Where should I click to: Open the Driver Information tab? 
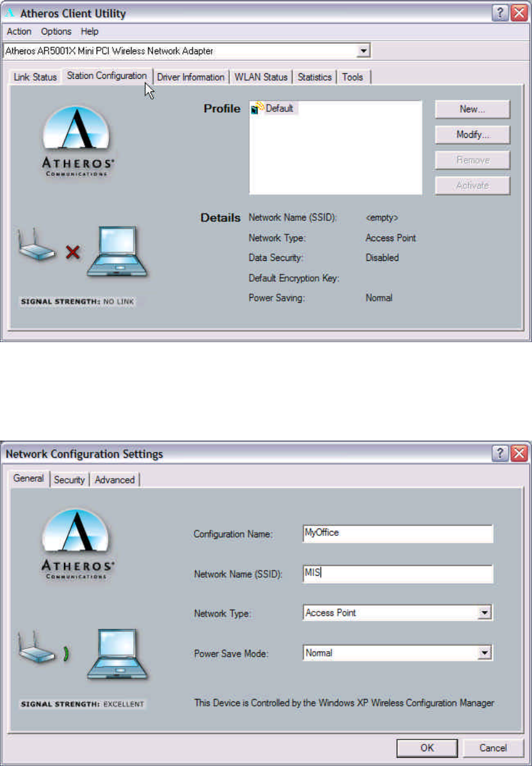click(x=191, y=78)
